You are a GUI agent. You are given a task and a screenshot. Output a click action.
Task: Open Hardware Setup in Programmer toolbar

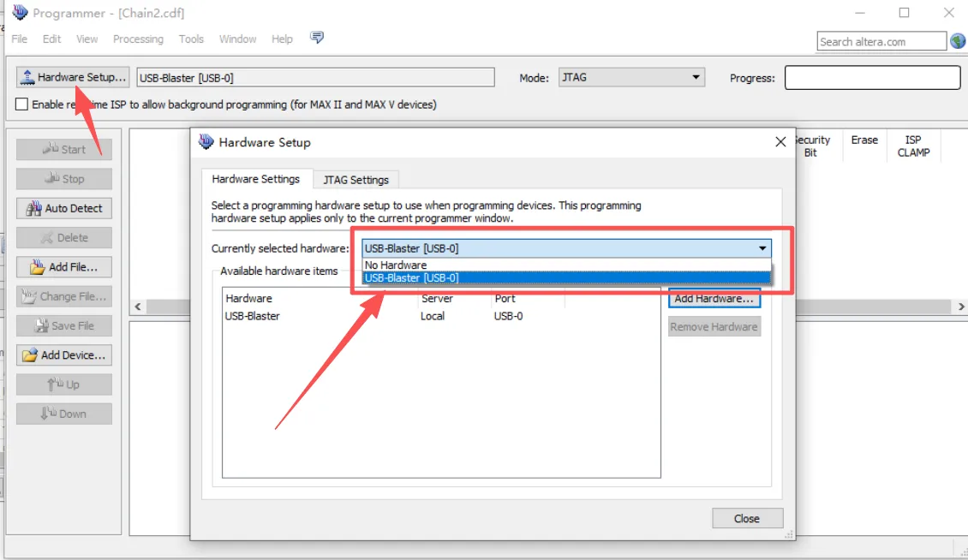tap(73, 77)
